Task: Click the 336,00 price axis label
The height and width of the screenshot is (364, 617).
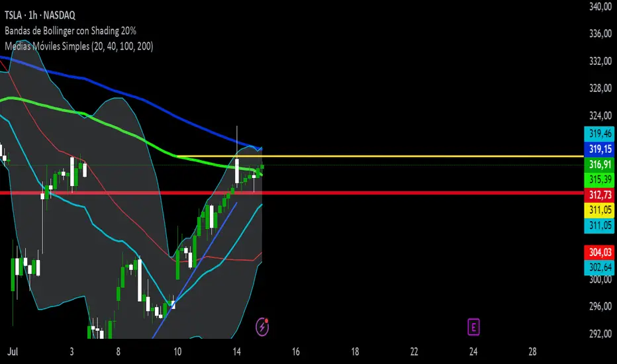Action: [600, 34]
